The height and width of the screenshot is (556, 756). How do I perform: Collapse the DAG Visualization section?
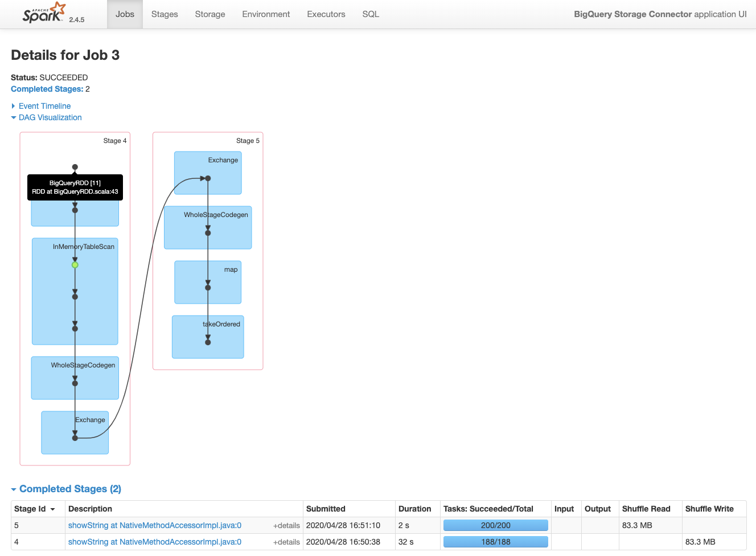(50, 117)
